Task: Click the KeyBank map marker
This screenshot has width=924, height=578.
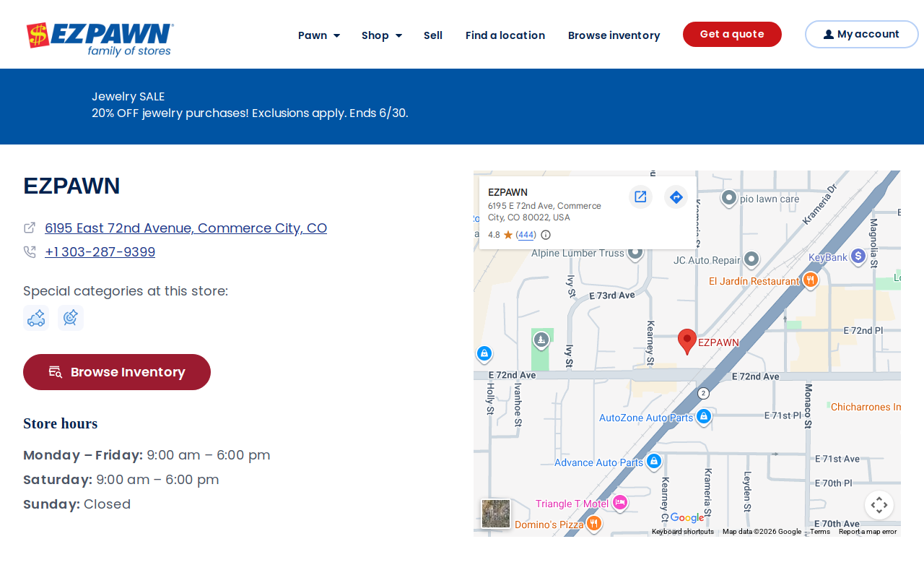Action: [x=858, y=256]
